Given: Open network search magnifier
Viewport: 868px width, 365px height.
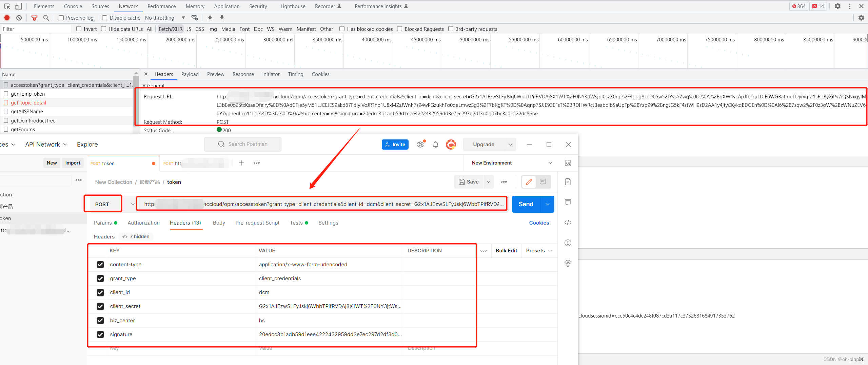Looking at the screenshot, I should (x=46, y=18).
